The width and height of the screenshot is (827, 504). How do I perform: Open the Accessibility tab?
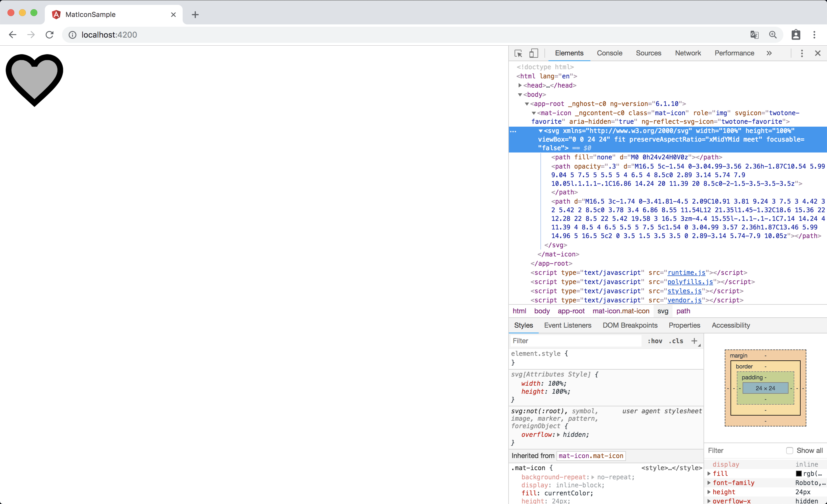coord(731,325)
